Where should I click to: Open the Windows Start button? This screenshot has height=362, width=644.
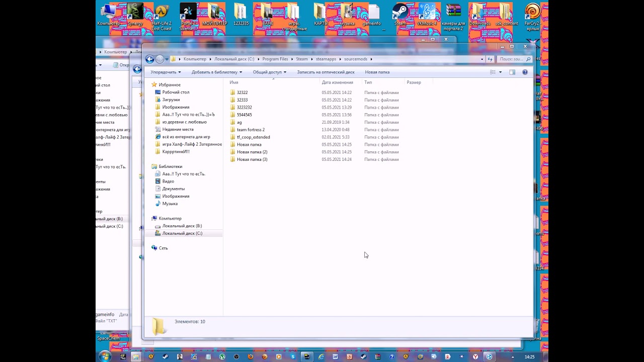click(x=105, y=356)
